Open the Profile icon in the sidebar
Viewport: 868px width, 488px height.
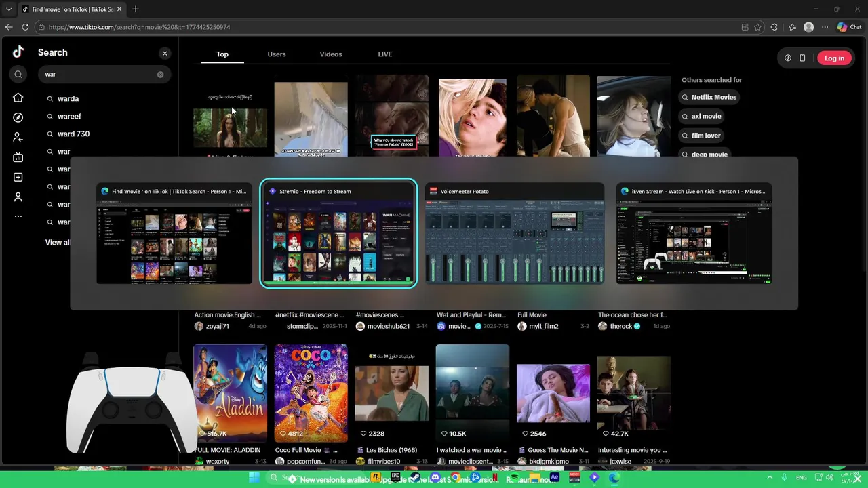click(18, 197)
